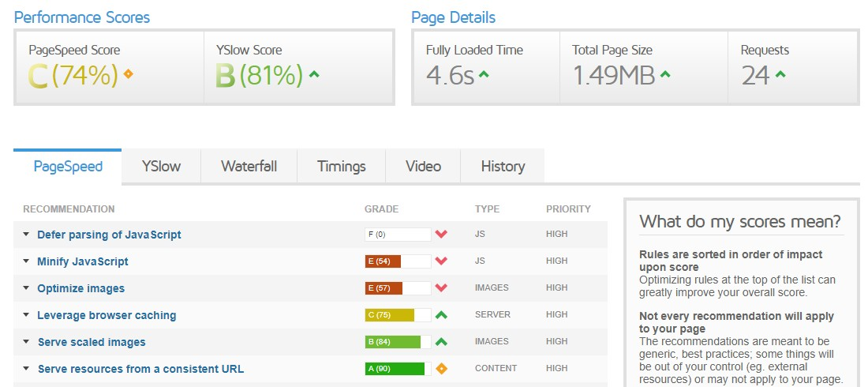Click green up arrow in Leverage browser caching row
Viewport: 868px width, 387px height.
click(441, 315)
